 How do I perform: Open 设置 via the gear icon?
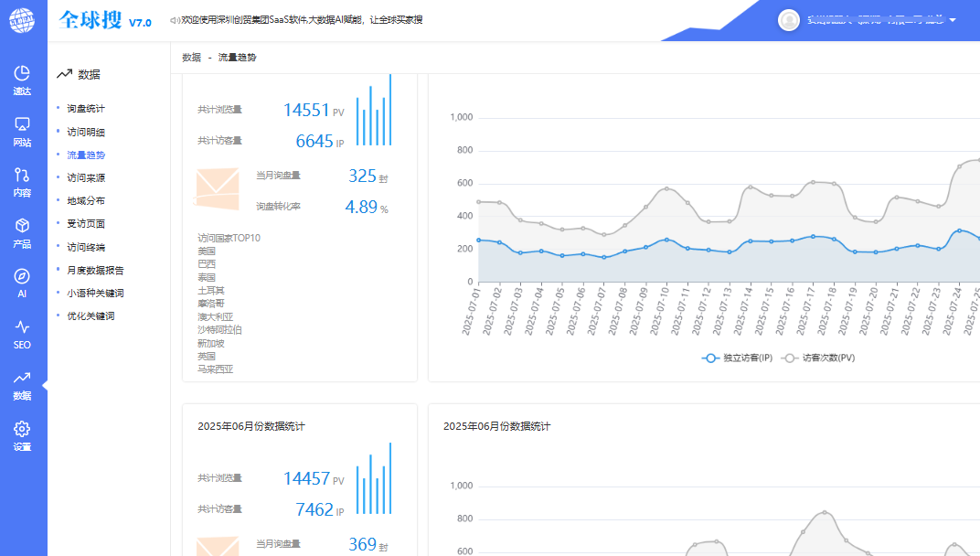point(23,436)
